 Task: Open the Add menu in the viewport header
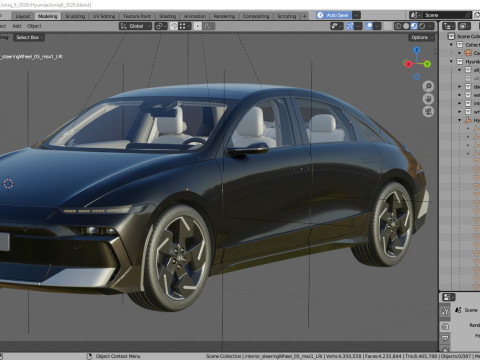pyautogui.click(x=17, y=26)
